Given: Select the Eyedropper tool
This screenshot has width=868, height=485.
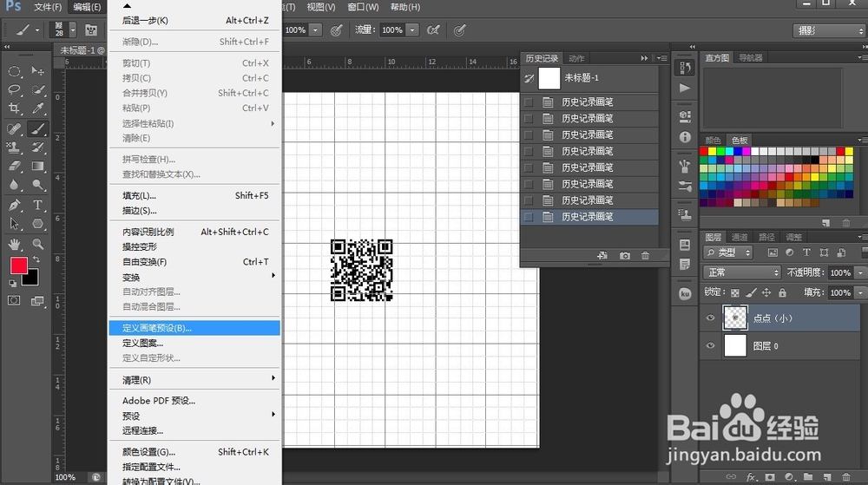Looking at the screenshot, I should tap(37, 108).
